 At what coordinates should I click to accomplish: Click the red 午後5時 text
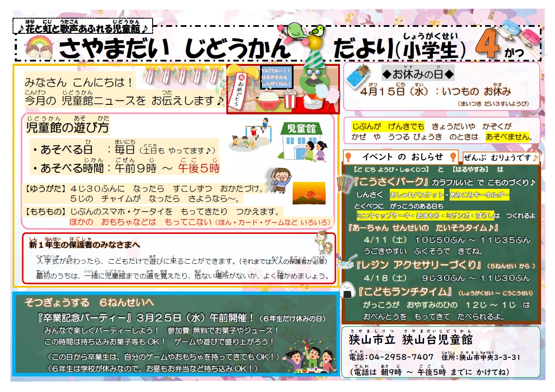point(199,168)
